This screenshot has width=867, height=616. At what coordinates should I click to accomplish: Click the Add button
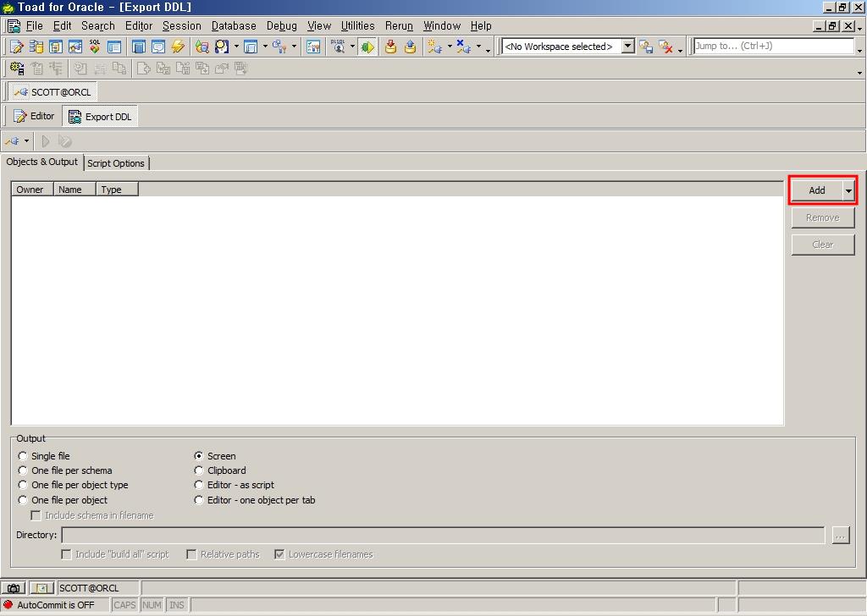point(816,190)
